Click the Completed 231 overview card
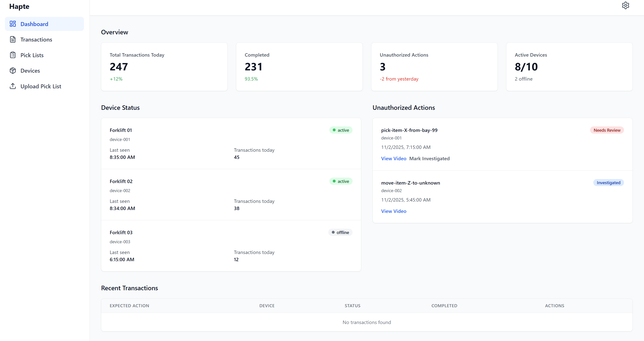 tap(299, 67)
